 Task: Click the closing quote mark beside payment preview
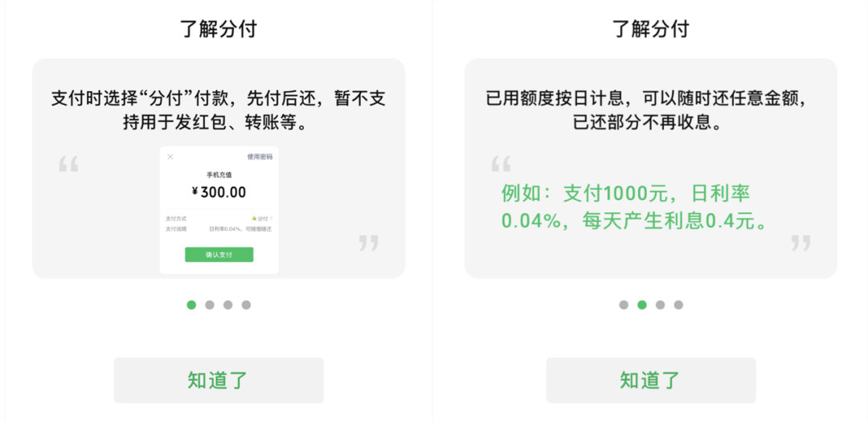pos(368,243)
